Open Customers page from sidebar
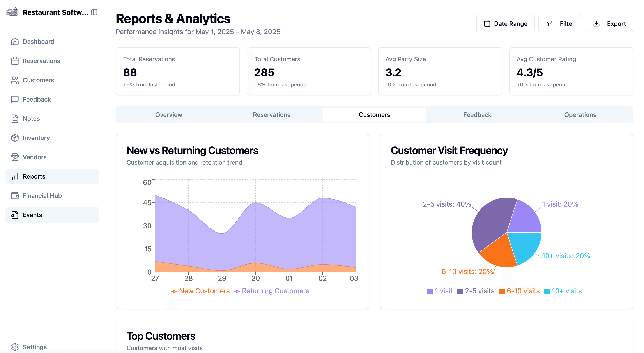644x353 pixels. click(52, 80)
